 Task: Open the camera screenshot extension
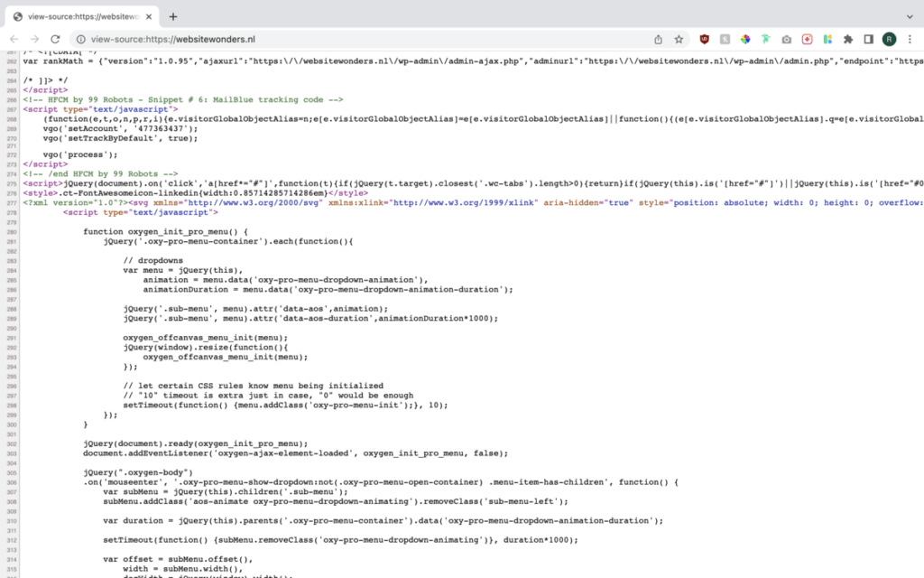(x=787, y=40)
